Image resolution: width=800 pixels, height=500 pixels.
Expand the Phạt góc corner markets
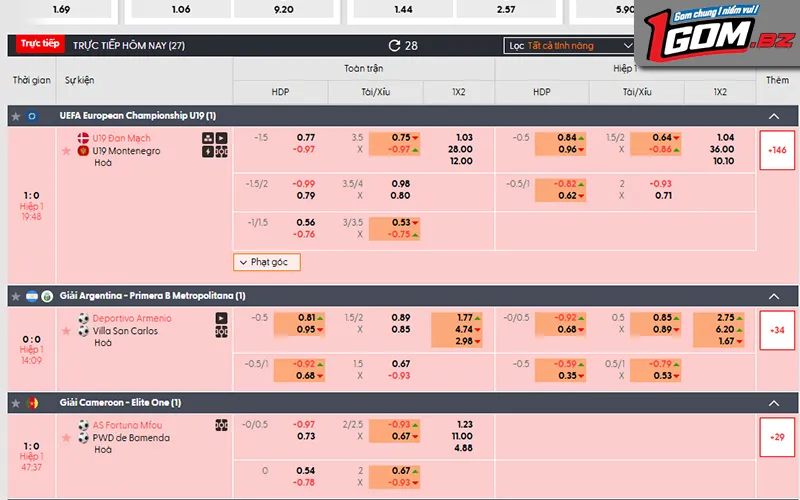pos(267,262)
